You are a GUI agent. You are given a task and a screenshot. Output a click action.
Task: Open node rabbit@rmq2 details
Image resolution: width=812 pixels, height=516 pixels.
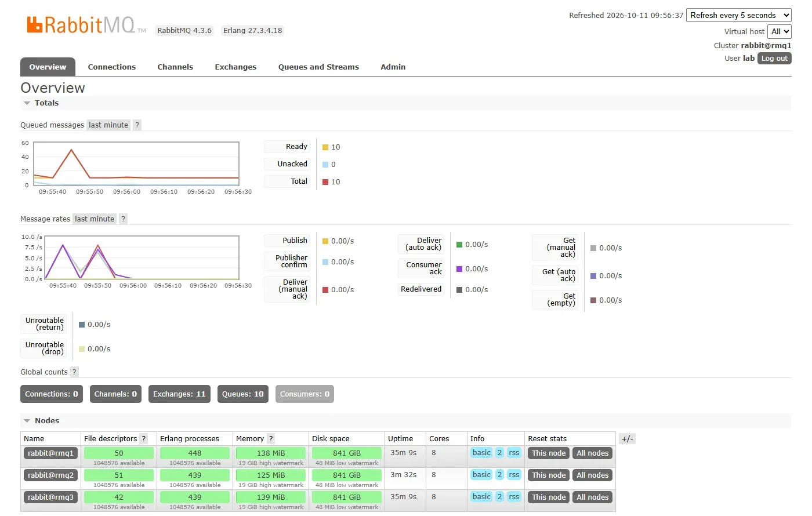click(x=50, y=475)
